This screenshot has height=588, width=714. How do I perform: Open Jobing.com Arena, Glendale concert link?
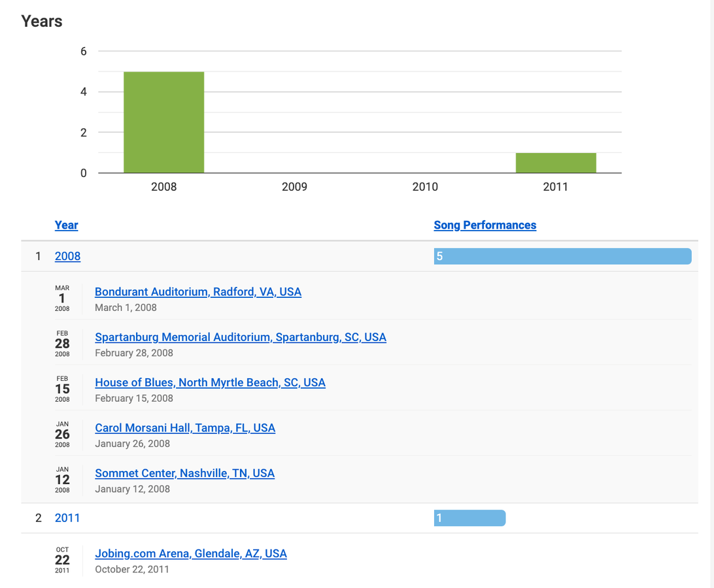(190, 553)
